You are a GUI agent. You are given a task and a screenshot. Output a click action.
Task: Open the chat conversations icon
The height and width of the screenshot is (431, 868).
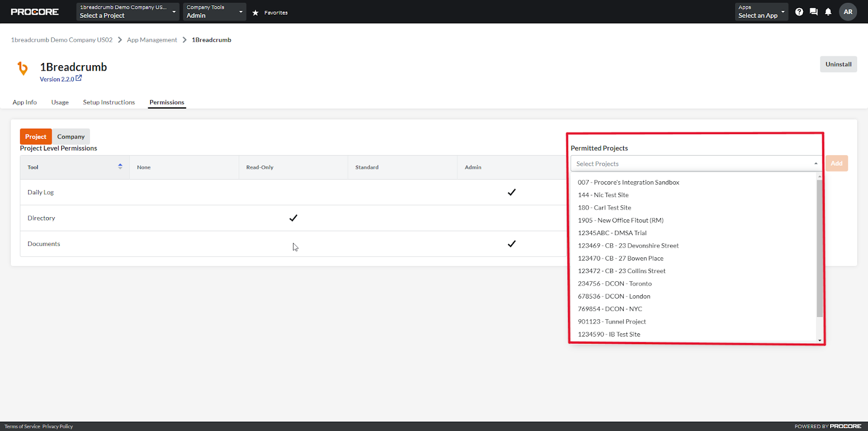click(814, 12)
